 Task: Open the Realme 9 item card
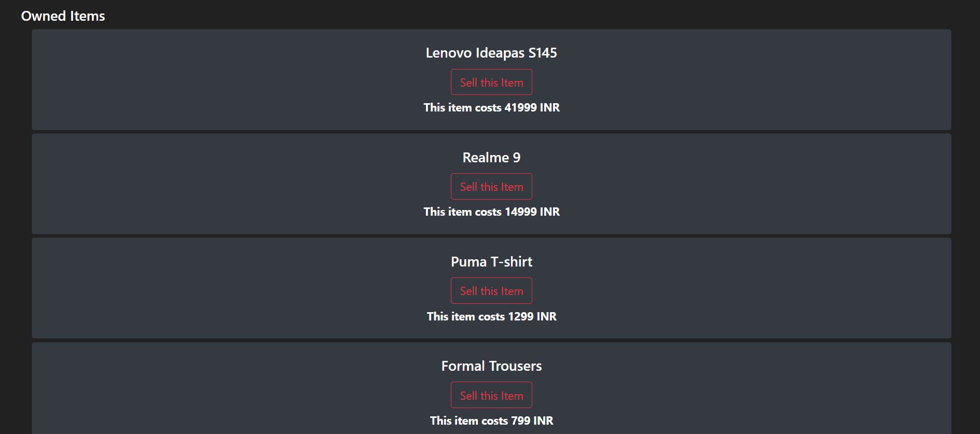click(208, 184)
